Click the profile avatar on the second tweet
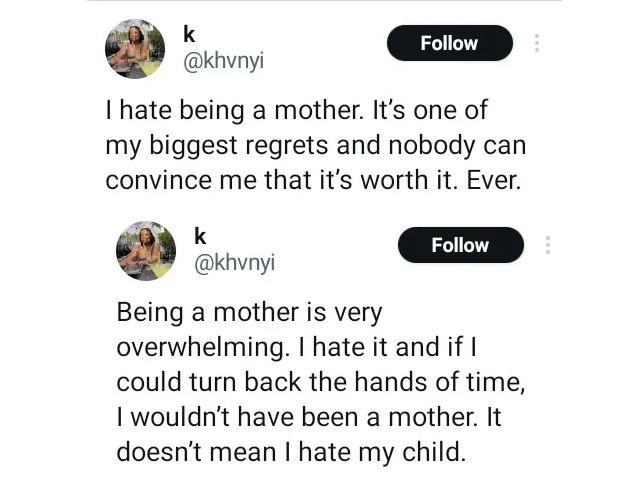Screen dimensions: 628x484 (146, 249)
